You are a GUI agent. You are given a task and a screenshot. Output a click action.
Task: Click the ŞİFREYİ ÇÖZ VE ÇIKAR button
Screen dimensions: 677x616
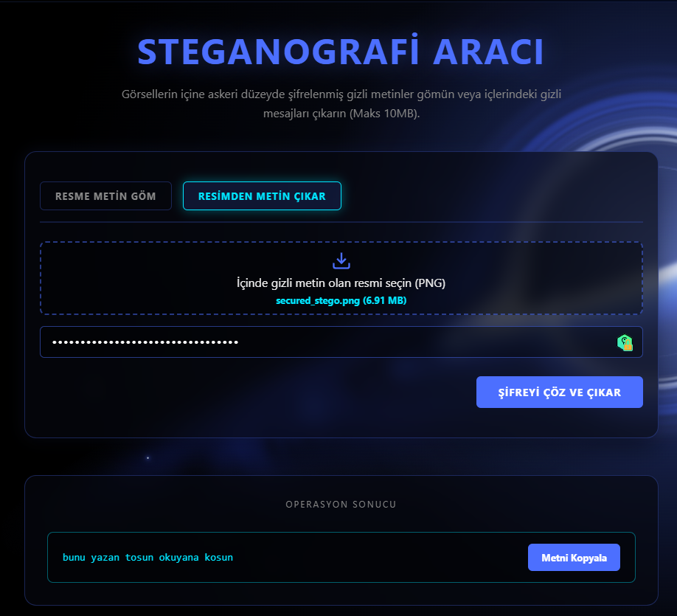pos(560,392)
